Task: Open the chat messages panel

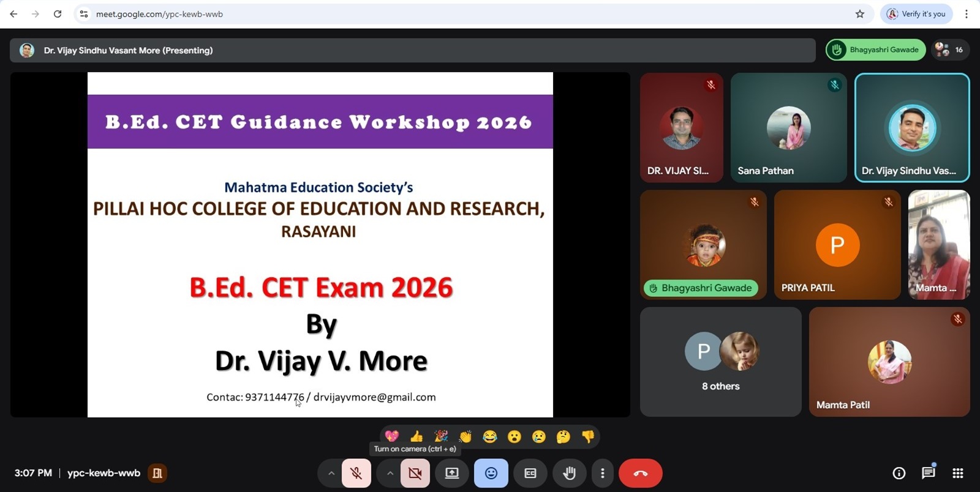Action: [x=928, y=473]
